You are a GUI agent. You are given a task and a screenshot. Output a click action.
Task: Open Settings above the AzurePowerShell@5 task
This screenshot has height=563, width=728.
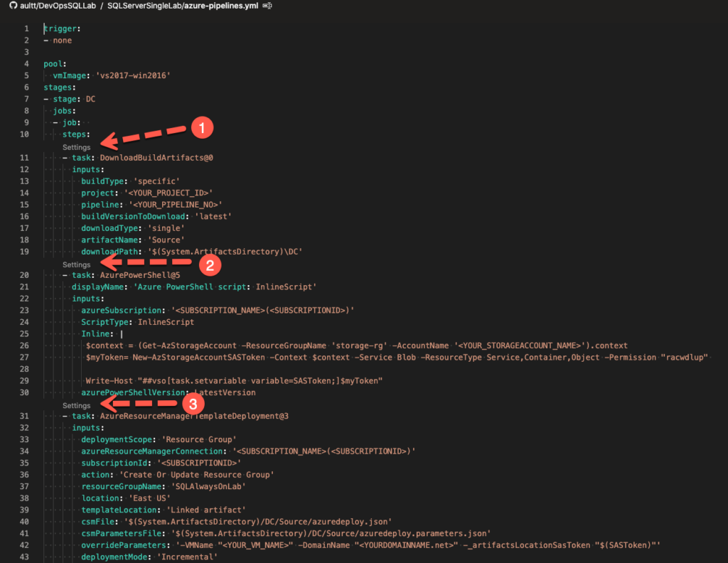pos(77,264)
